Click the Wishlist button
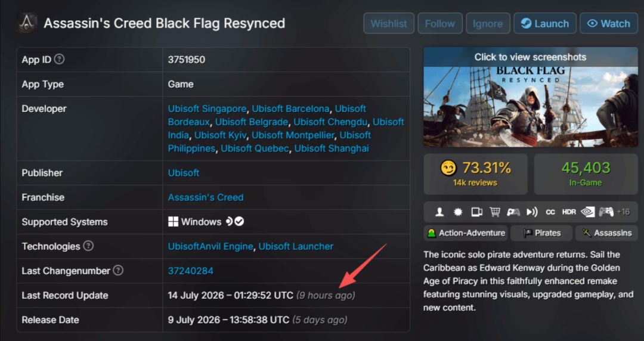The width and height of the screenshot is (644, 341). 389,23
